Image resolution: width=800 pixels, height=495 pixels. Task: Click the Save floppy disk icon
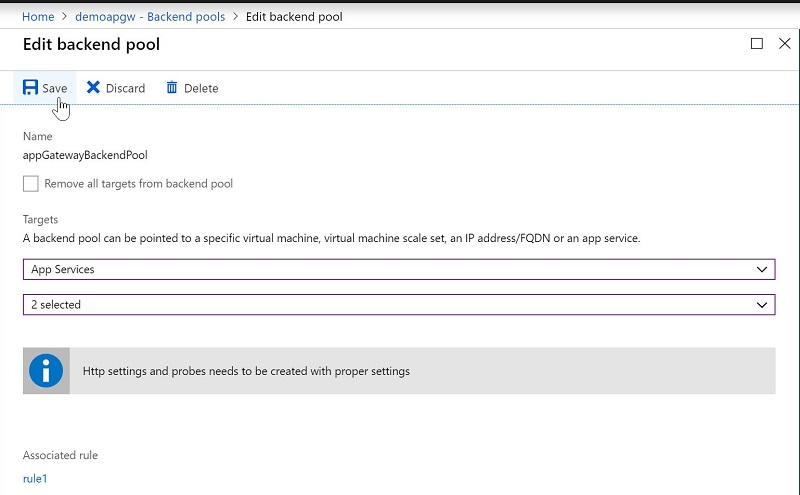pyautogui.click(x=30, y=88)
